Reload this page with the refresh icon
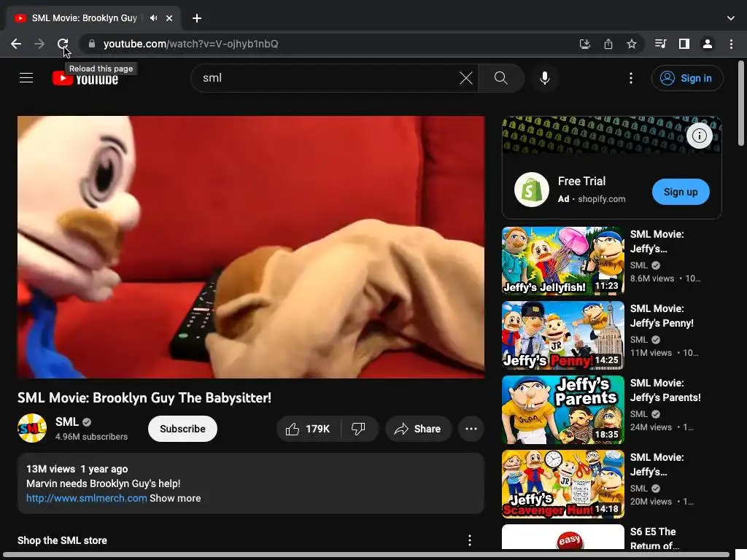This screenshot has height=560, width=747. coord(63,44)
